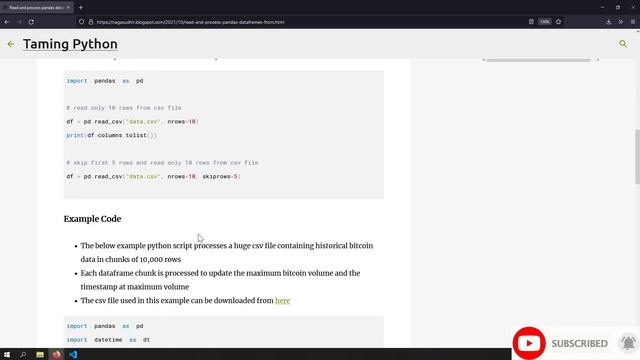Open the Firefox application menu

pos(633,22)
